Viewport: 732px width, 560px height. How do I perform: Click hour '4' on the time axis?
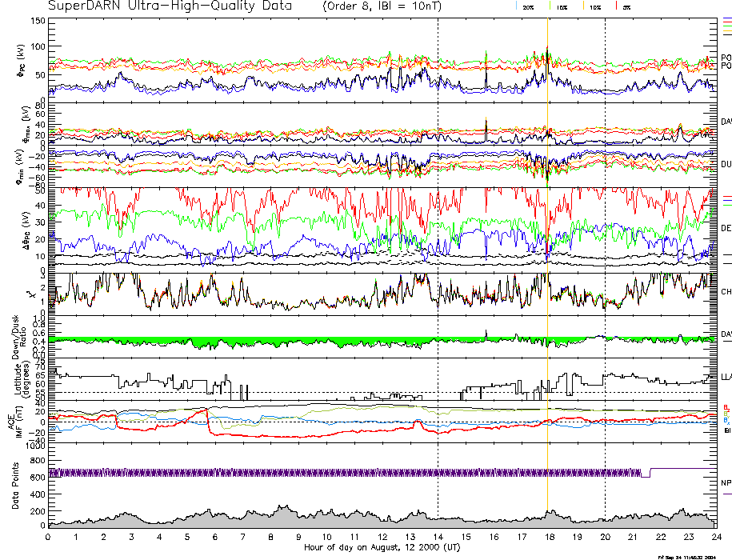[x=160, y=537]
